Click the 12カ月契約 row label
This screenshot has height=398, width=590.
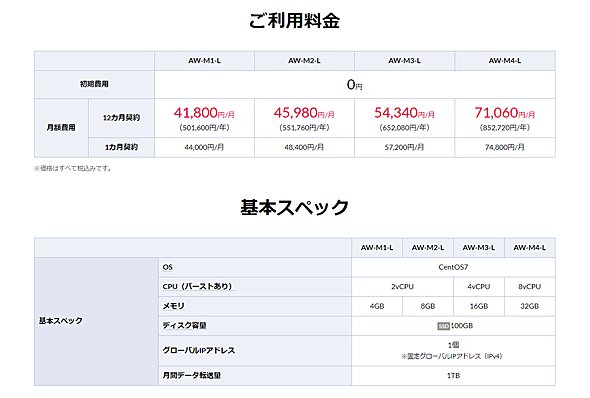(121, 118)
